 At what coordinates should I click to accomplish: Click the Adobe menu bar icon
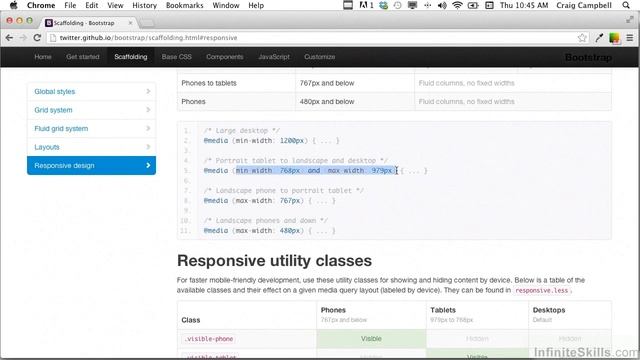tap(366, 5)
